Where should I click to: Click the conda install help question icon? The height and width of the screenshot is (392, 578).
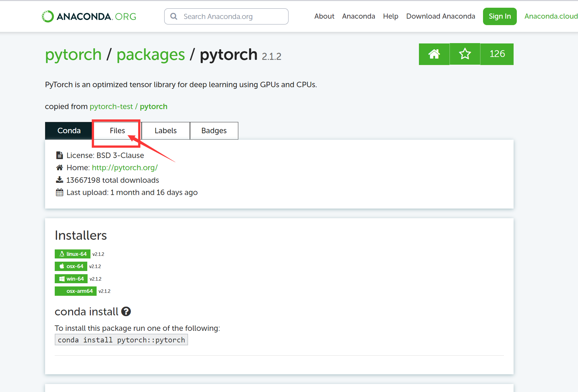pyautogui.click(x=126, y=312)
